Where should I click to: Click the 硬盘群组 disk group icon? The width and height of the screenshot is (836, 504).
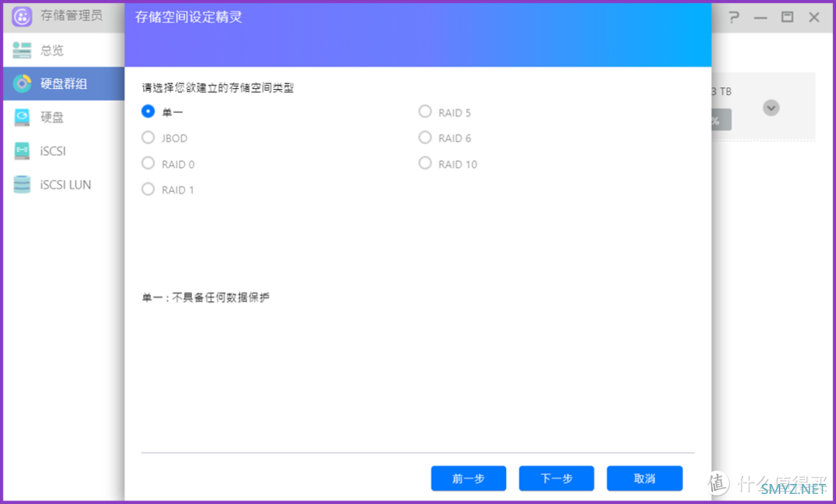point(22,84)
